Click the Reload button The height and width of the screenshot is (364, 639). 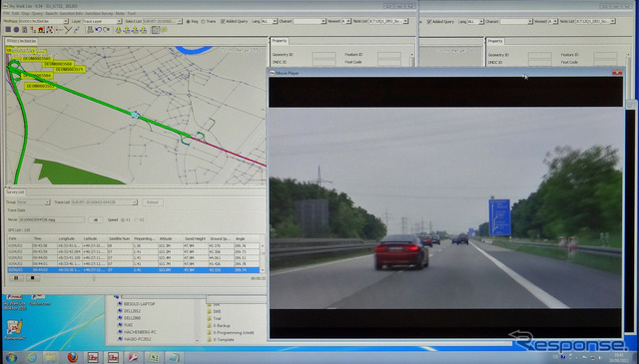click(153, 202)
